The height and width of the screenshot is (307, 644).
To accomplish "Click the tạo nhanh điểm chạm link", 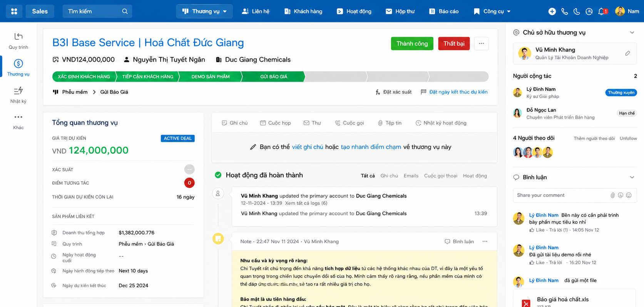I will 371,147.
